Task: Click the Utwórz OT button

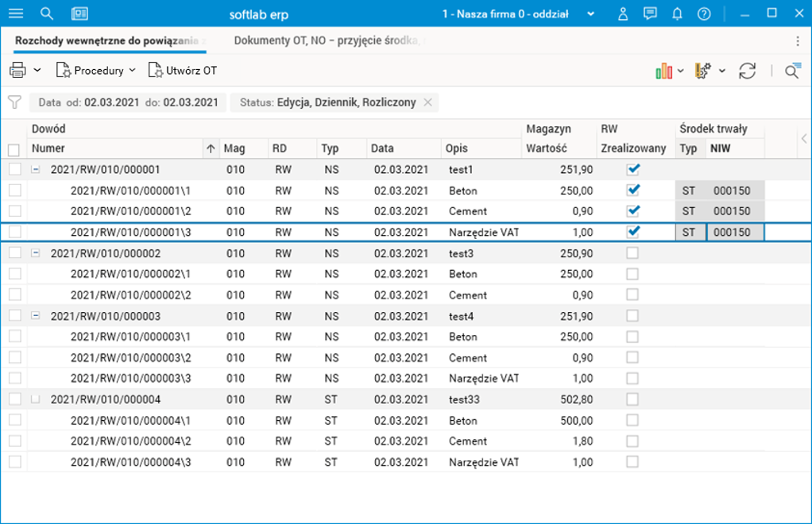Action: [x=182, y=71]
